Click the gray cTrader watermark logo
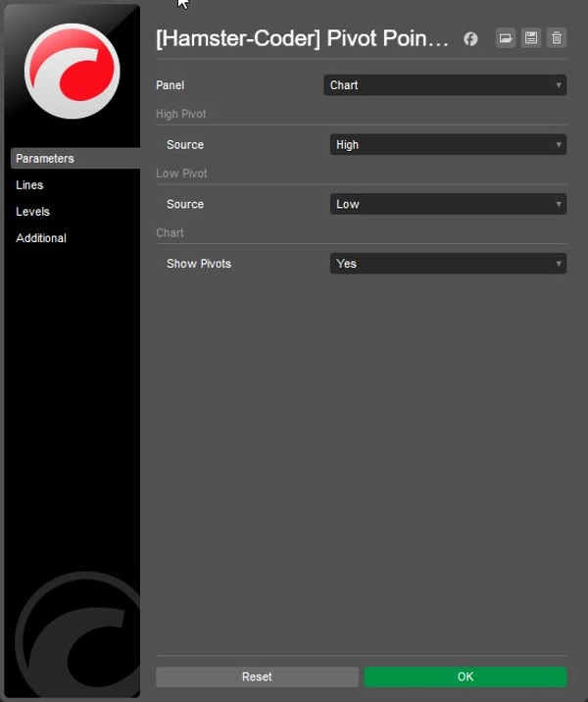This screenshot has height=702, width=588. [74, 635]
